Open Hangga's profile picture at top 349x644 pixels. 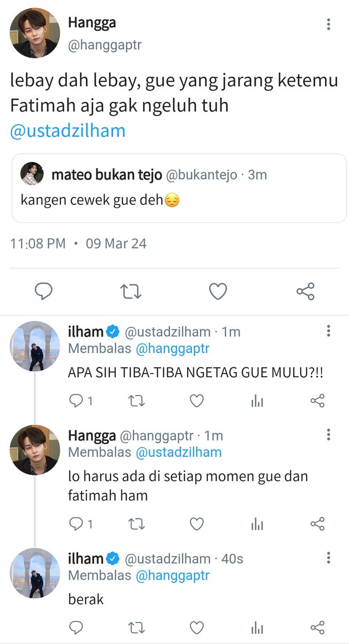35,33
